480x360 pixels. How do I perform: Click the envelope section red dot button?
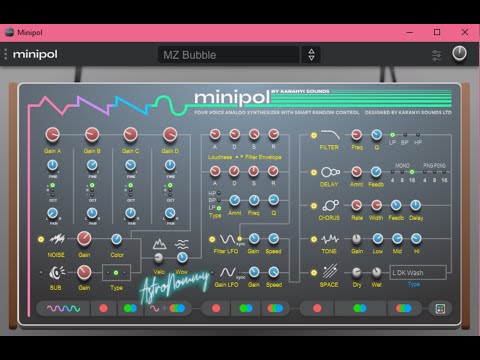point(216,308)
